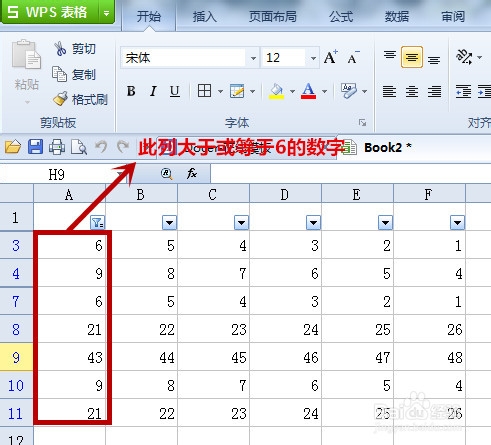Select column D header

[x=285, y=194]
